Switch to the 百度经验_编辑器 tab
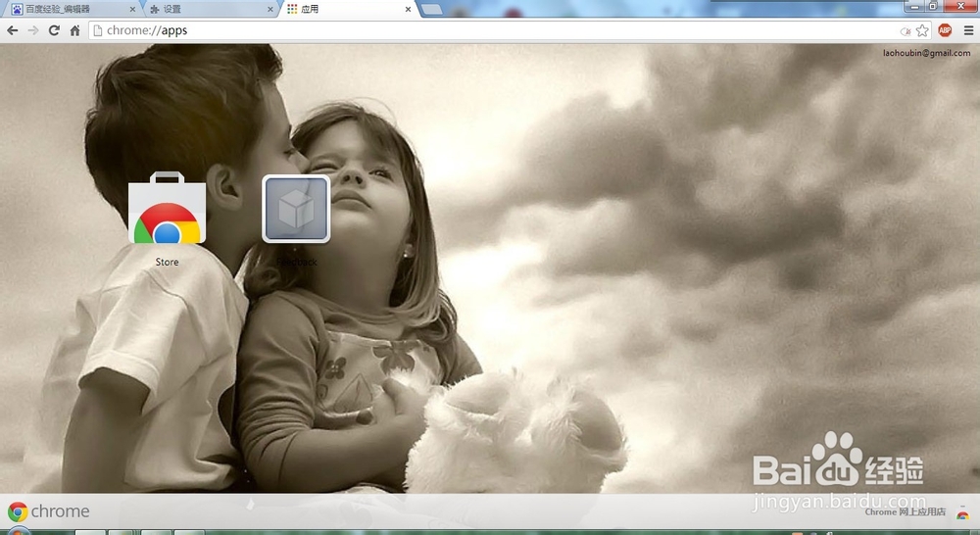Image resolution: width=980 pixels, height=535 pixels. pyautogui.click(x=73, y=9)
